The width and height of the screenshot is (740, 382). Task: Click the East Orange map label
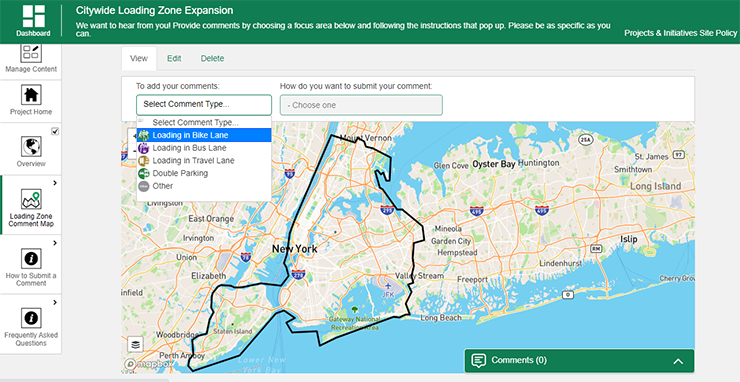point(211,219)
